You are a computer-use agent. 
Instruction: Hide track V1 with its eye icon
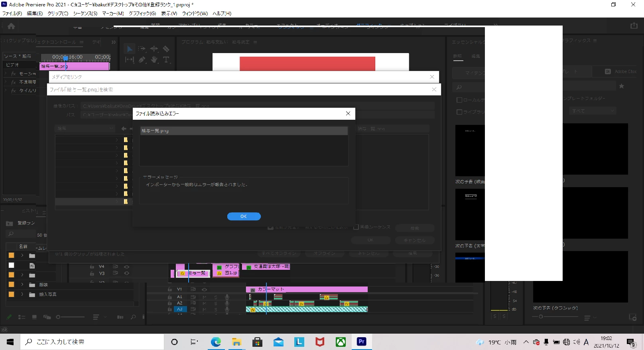pos(204,289)
